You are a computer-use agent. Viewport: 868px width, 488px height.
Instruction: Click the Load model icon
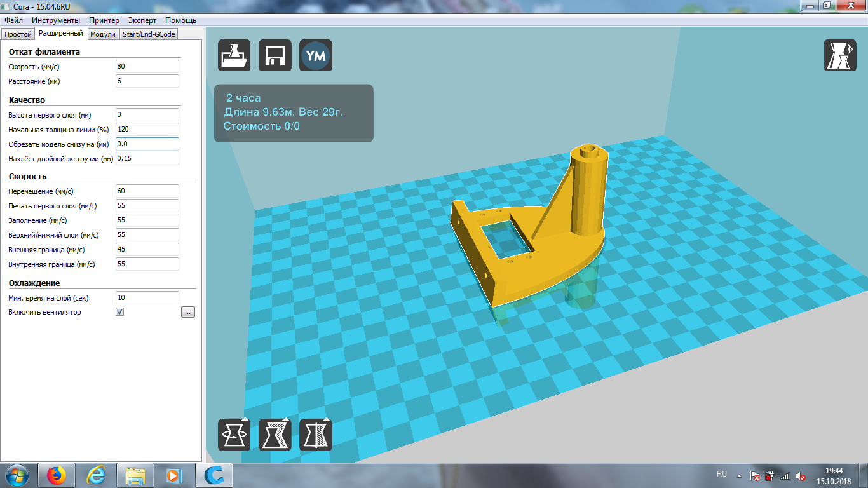click(234, 55)
